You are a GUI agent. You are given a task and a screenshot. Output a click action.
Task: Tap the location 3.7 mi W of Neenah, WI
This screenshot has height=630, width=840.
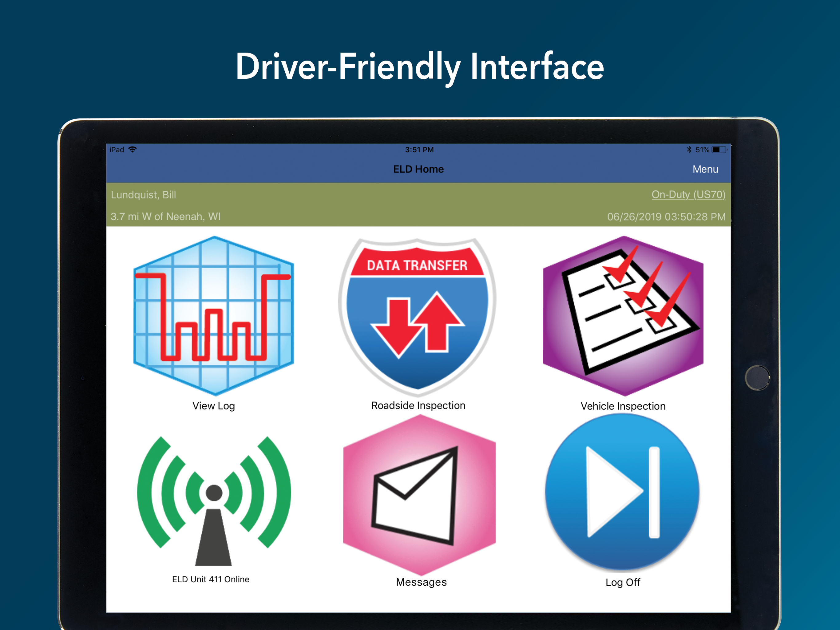(165, 217)
